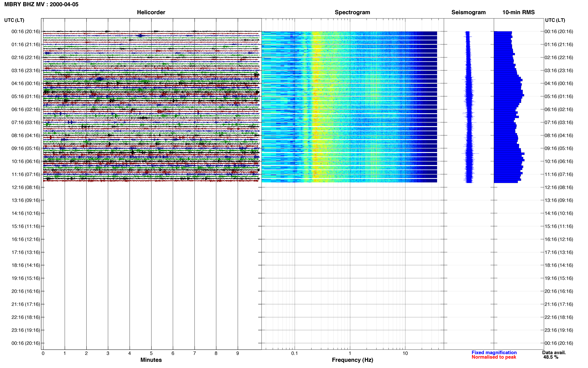Select the 'Helicorder' panel heading
Image resolution: width=588 pixels, height=368 pixels.
point(151,12)
